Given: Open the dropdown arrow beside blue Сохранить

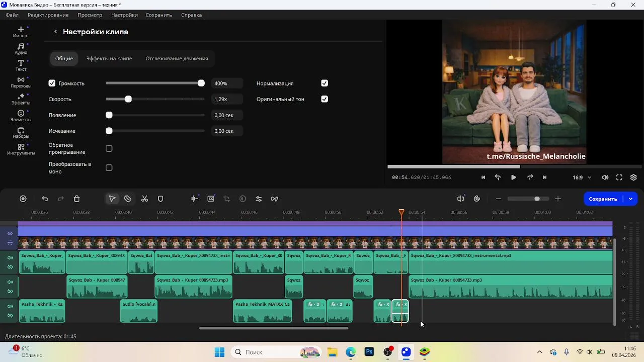Looking at the screenshot, I should coord(630,199).
